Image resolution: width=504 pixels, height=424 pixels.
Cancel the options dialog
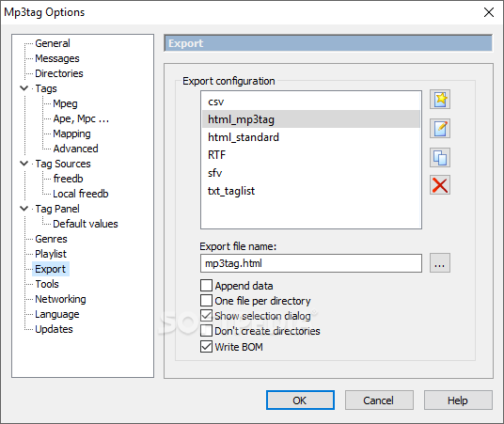(379, 400)
